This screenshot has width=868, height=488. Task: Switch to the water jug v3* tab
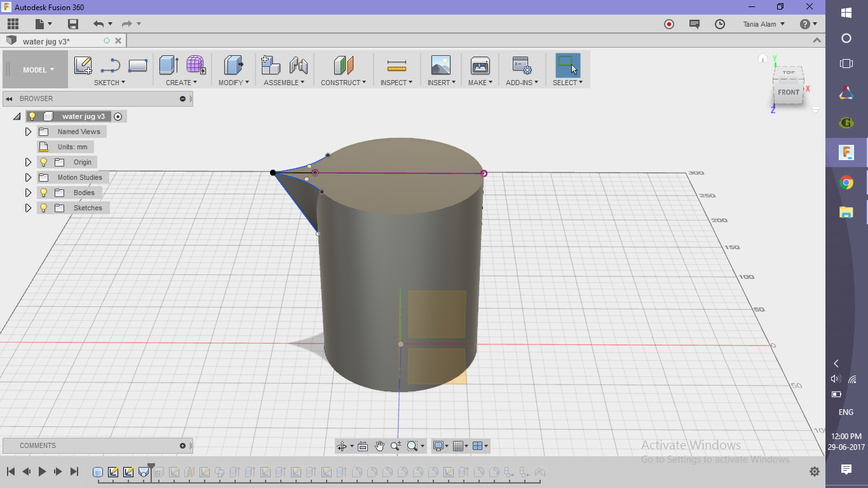[46, 41]
